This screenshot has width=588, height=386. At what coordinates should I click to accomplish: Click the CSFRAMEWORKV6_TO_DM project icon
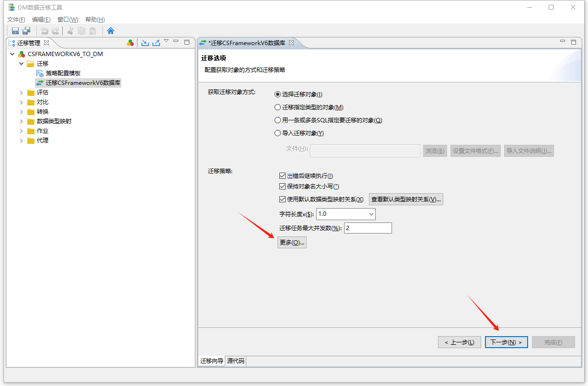(22, 54)
